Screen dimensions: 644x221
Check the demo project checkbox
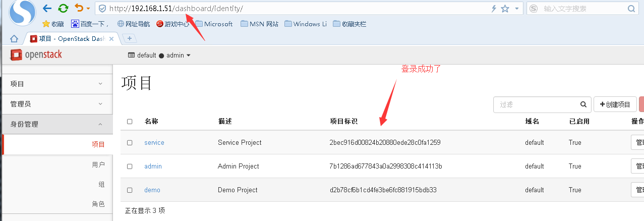coord(130,190)
